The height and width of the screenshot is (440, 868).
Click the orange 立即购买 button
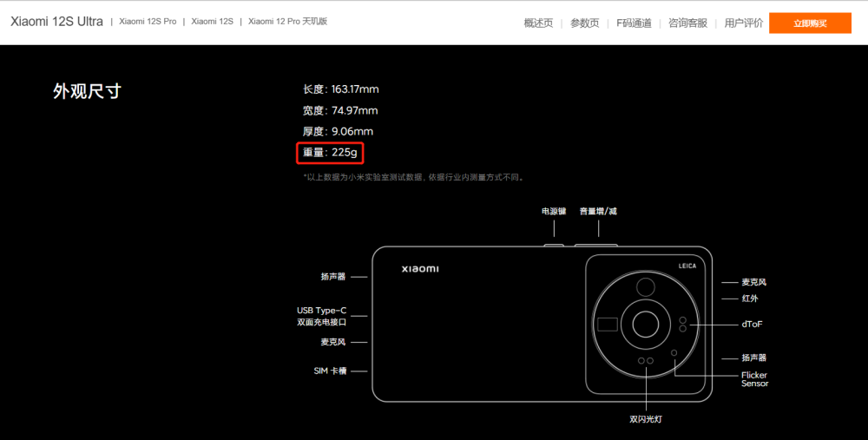point(810,23)
